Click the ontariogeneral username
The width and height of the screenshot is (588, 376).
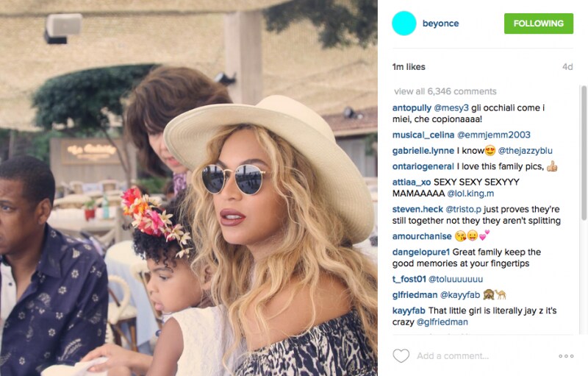tap(423, 166)
